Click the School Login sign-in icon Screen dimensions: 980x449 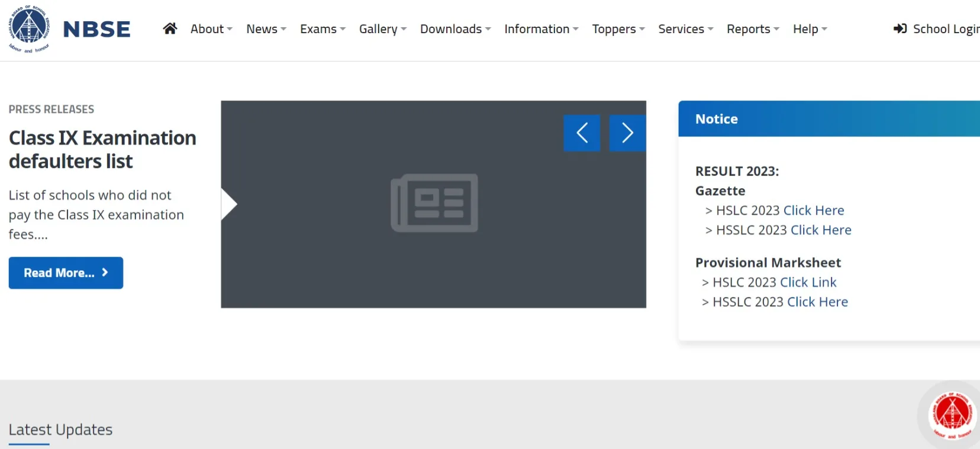900,28
